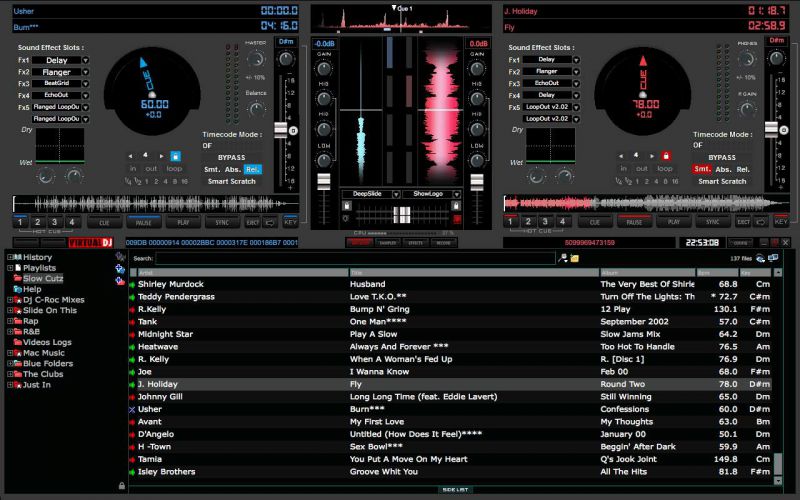
Task: Click the crossfader slider handle
Action: coord(402,215)
